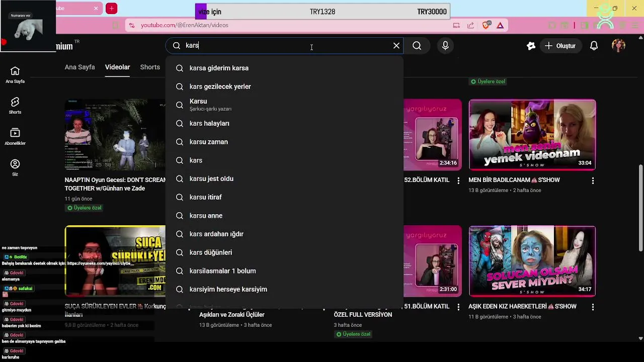
Task: Choose suggestion 'karsu jest oldu'
Action: tap(284, 178)
